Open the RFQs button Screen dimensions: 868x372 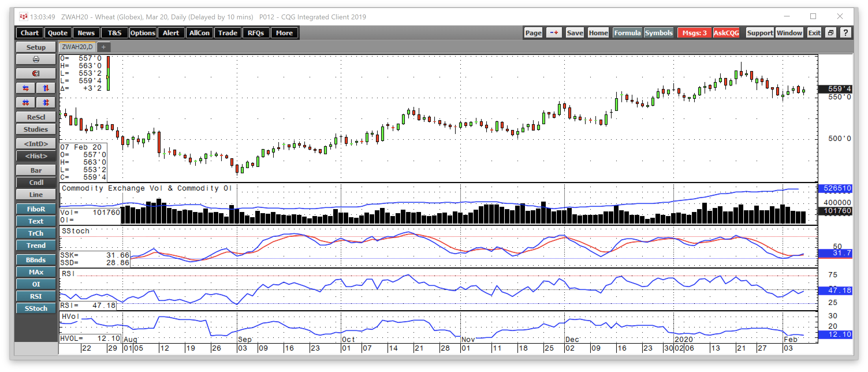(x=256, y=33)
